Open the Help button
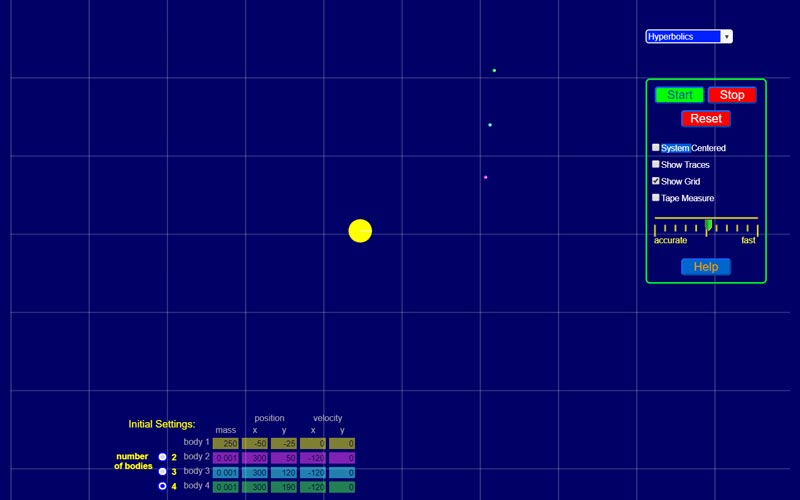Screen dimensions: 800x500 pos(705,267)
